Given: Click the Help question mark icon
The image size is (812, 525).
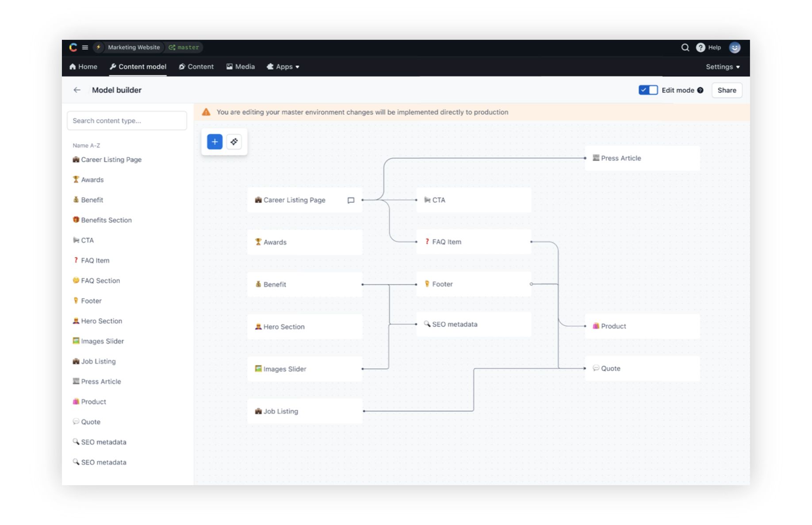Looking at the screenshot, I should [x=701, y=47].
